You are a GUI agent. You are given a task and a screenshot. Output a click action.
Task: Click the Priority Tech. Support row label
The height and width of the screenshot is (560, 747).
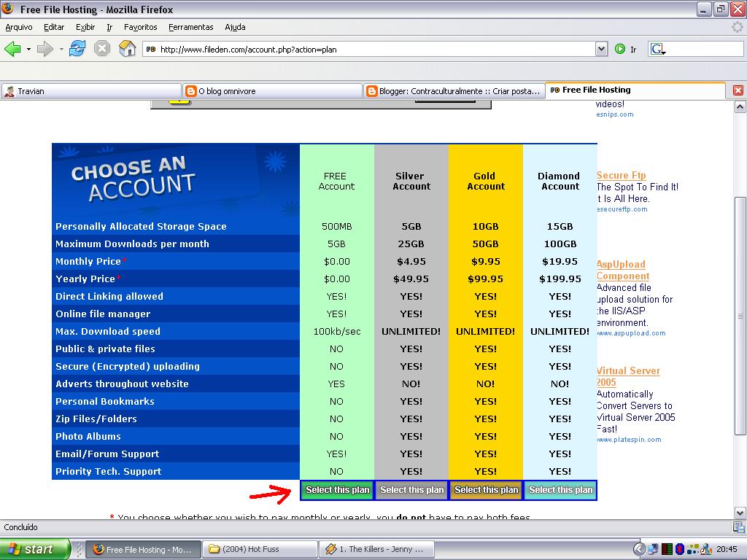tap(108, 472)
